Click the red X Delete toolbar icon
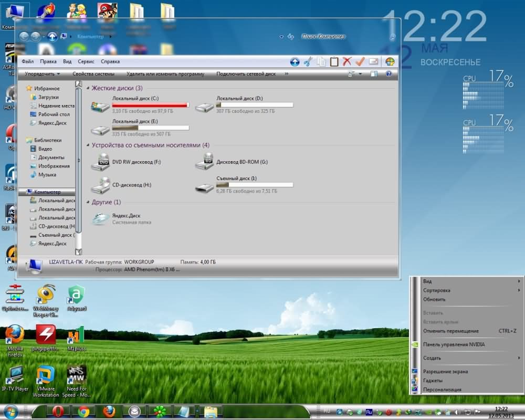The height and width of the screenshot is (420, 525). point(347,62)
